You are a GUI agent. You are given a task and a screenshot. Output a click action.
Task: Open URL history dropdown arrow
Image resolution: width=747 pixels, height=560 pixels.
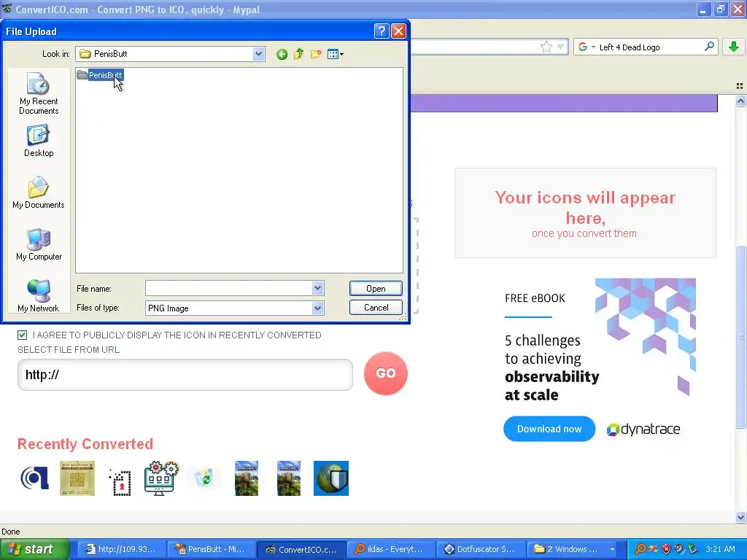[561, 47]
